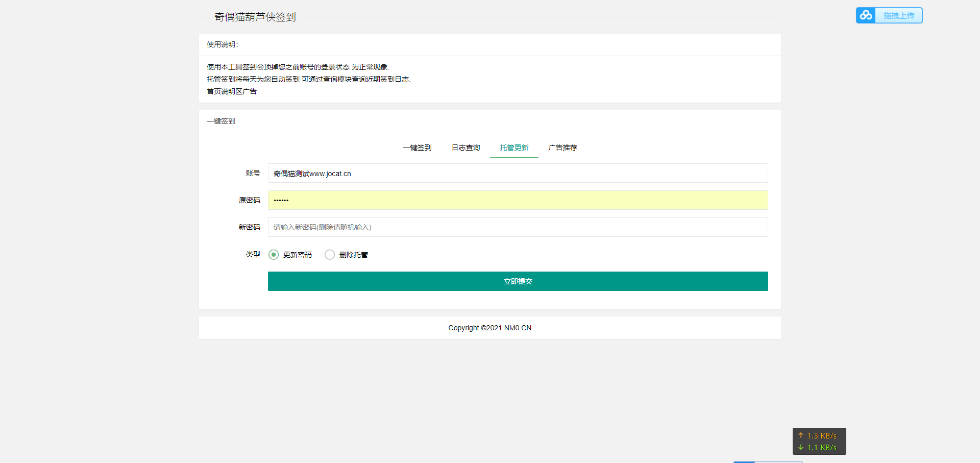Screen dimensions: 980x463
Task: Select the 更新密码 radio option
Action: (x=290, y=255)
